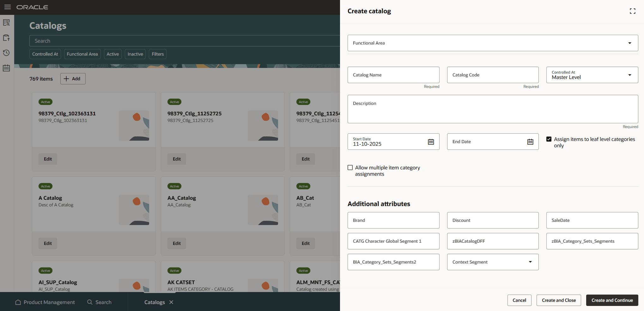Open the calendar icon in left sidebar
The width and height of the screenshot is (644, 311).
[x=6, y=68]
